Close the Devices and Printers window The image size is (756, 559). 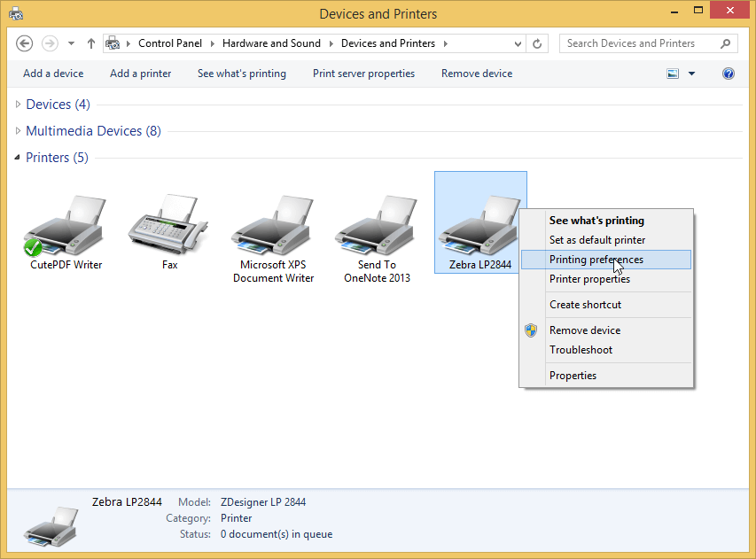[729, 11]
